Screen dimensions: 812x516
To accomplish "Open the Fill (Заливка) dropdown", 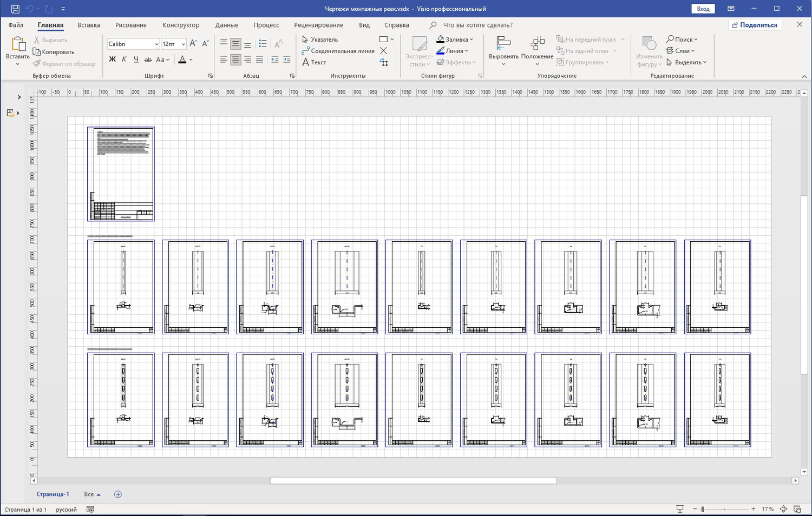I will pos(455,39).
